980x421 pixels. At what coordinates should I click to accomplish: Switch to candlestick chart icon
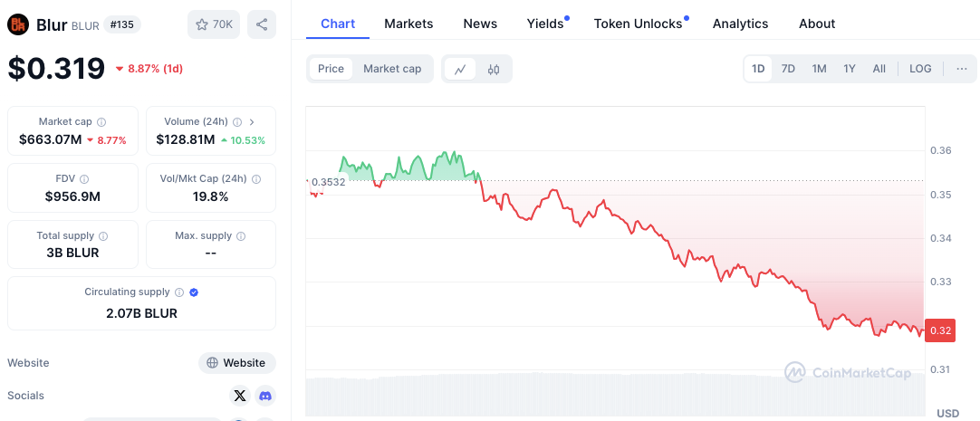494,69
